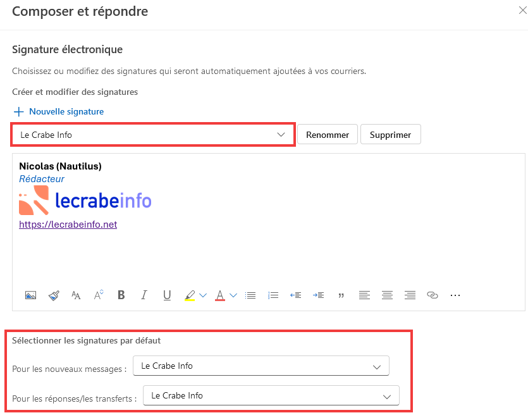This screenshot has height=420, width=528.
Task: Decrease the indent level
Action: 296,295
